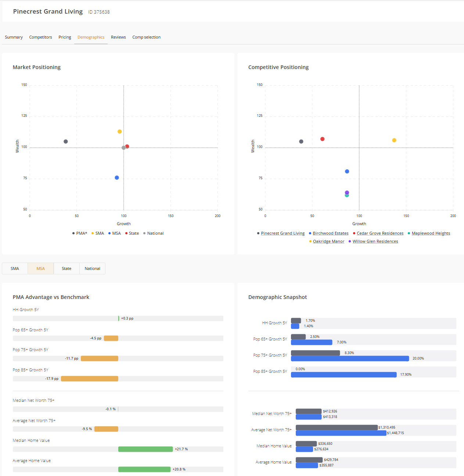The height and width of the screenshot is (476, 464).
Task: Click the 17.90% blue Pop 85+ Growth bar
Action: 344,375
